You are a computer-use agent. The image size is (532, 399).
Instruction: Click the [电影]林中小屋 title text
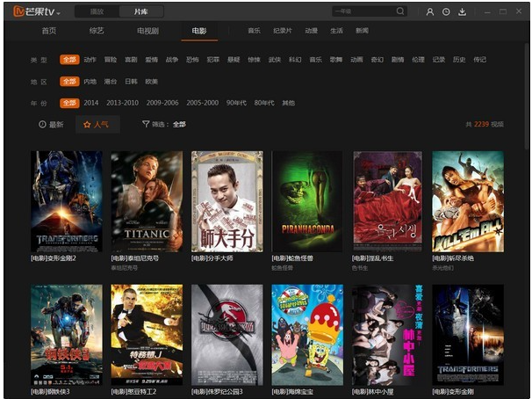[x=372, y=391]
